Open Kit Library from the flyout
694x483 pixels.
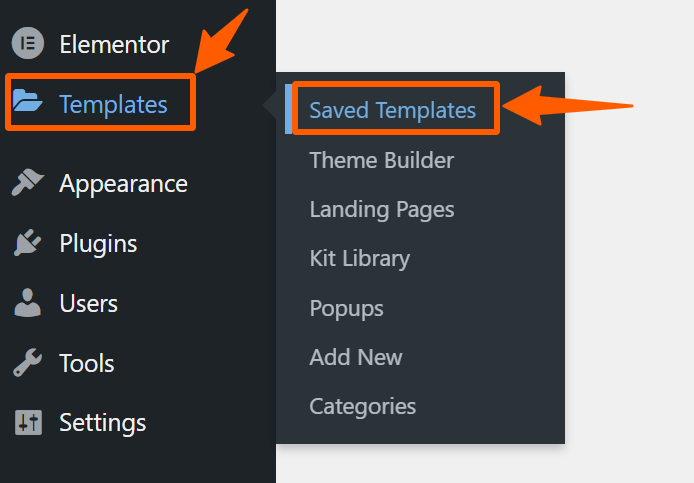pos(360,259)
